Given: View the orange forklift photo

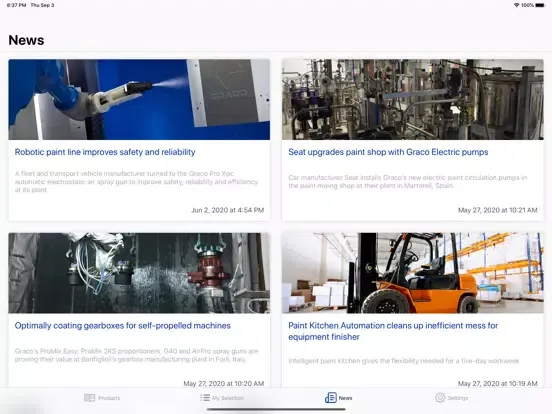Looking at the screenshot, I should coord(413,273).
